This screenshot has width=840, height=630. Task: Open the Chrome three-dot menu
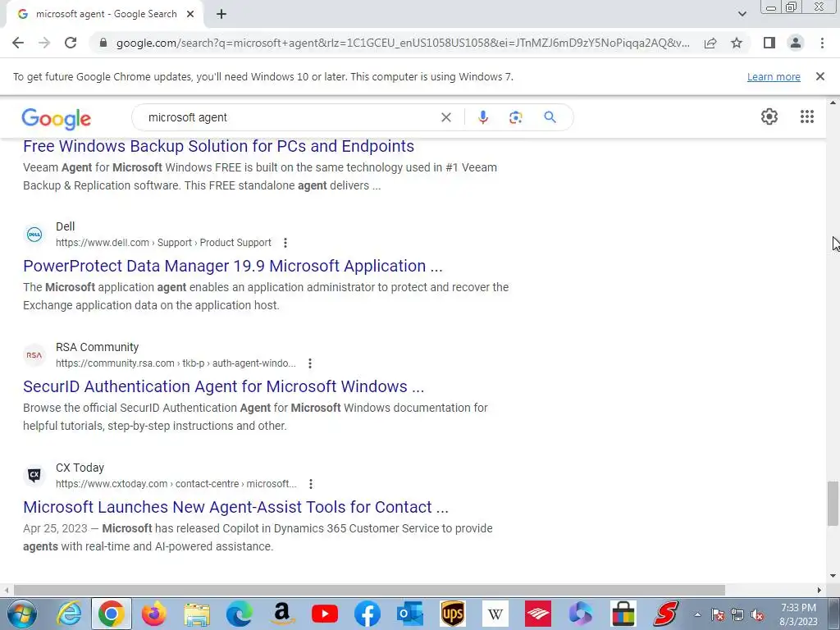coord(822,43)
